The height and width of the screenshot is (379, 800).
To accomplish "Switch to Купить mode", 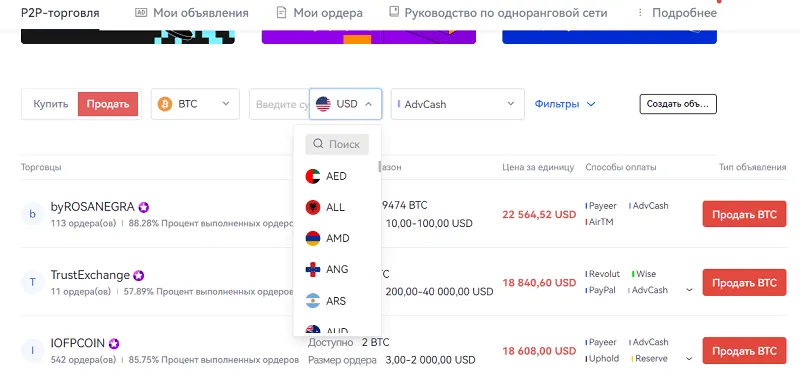I will 51,104.
